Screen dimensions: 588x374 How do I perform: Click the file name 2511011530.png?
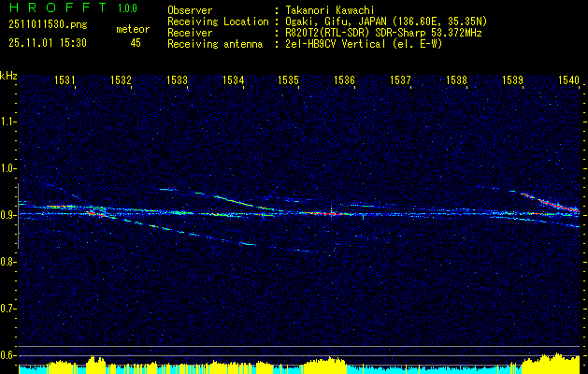pyautogui.click(x=48, y=25)
